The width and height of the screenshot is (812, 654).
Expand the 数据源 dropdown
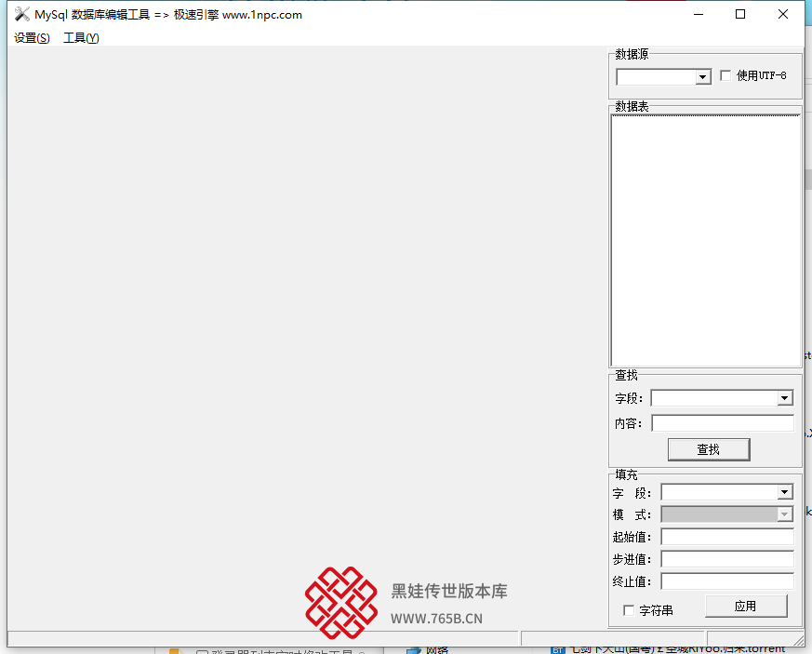click(x=702, y=77)
